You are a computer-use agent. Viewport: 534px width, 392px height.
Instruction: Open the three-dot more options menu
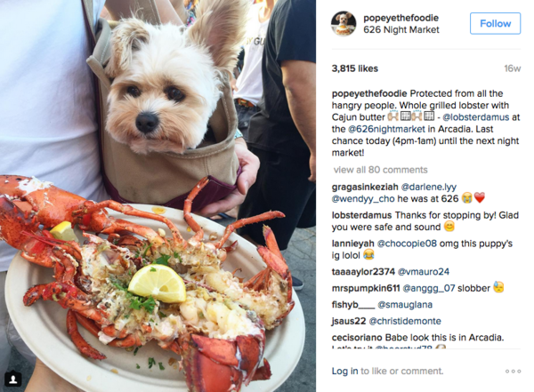click(513, 372)
